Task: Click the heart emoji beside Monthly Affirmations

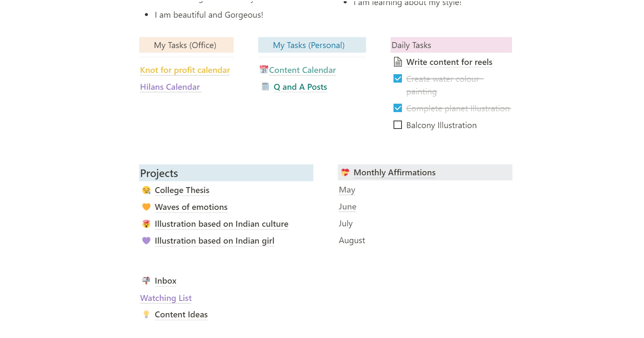Action: 345,172
